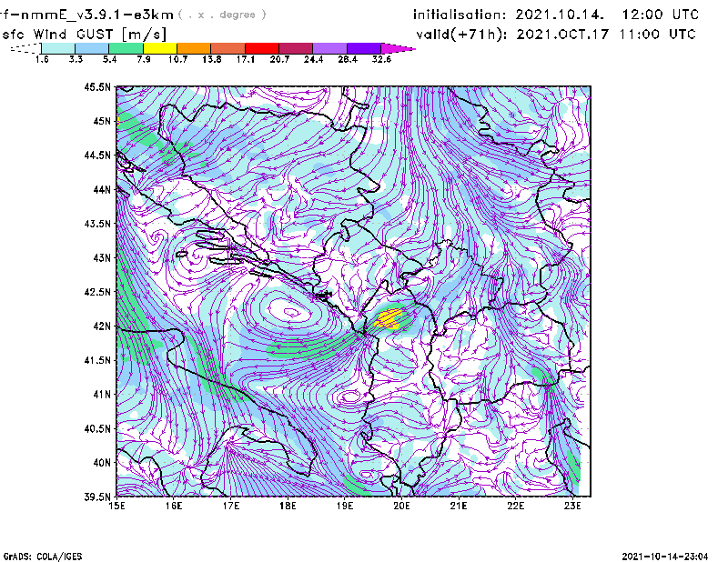Click the light cyan 1.6–3.3 legend swatch
Screen dimensions: 728x562
(x=58, y=48)
